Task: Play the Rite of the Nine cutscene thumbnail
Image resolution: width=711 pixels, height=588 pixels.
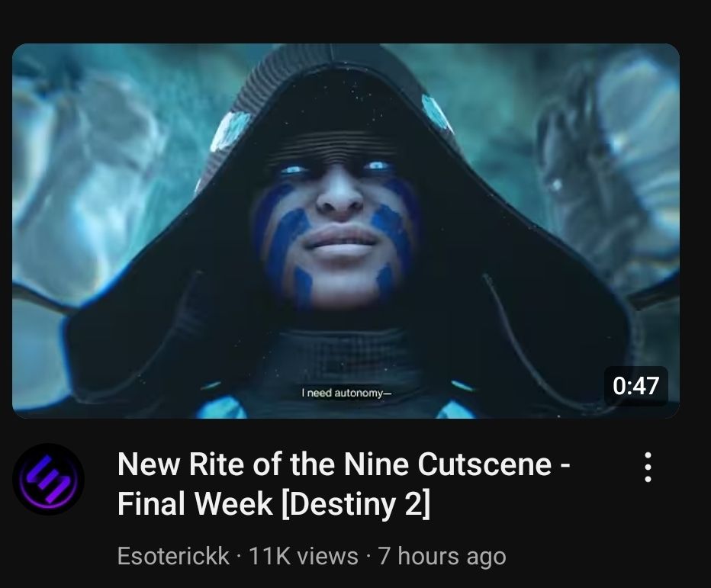Action: click(x=346, y=231)
